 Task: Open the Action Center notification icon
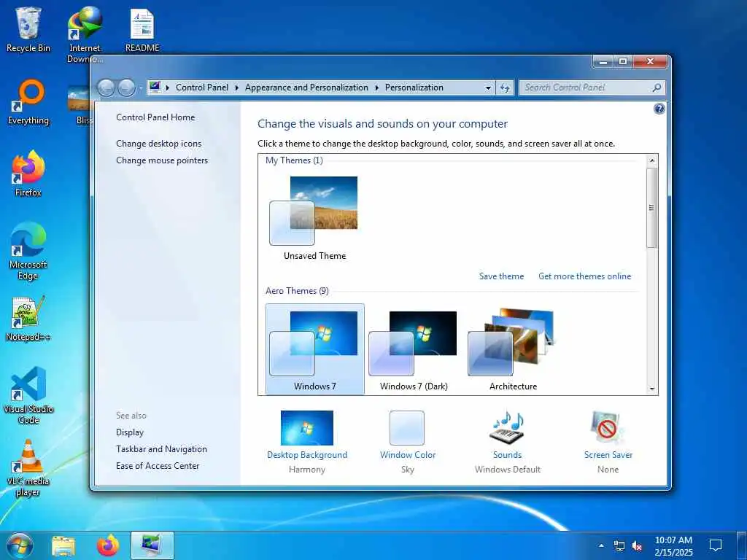coord(716,545)
